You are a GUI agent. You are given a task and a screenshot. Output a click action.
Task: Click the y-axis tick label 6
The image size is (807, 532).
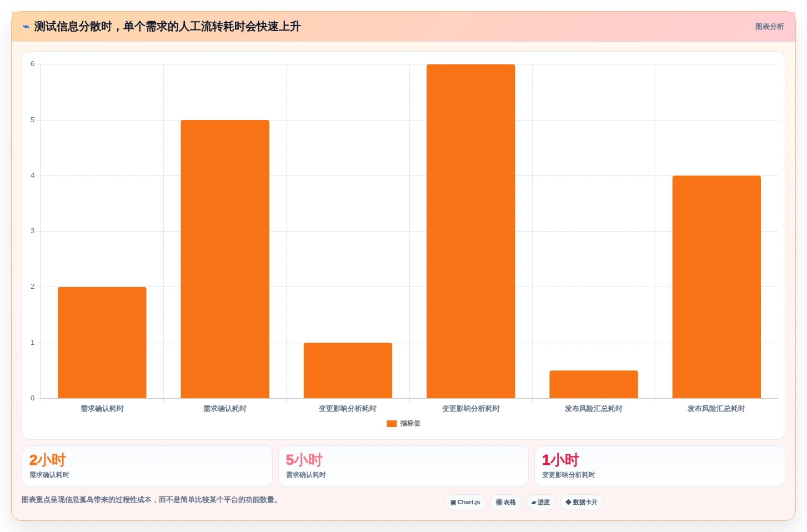tap(32, 64)
